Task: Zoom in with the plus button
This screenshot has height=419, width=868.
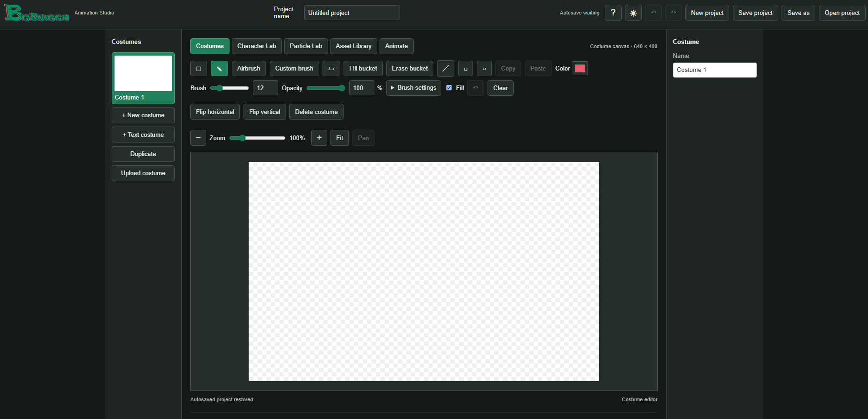Action: (x=319, y=138)
